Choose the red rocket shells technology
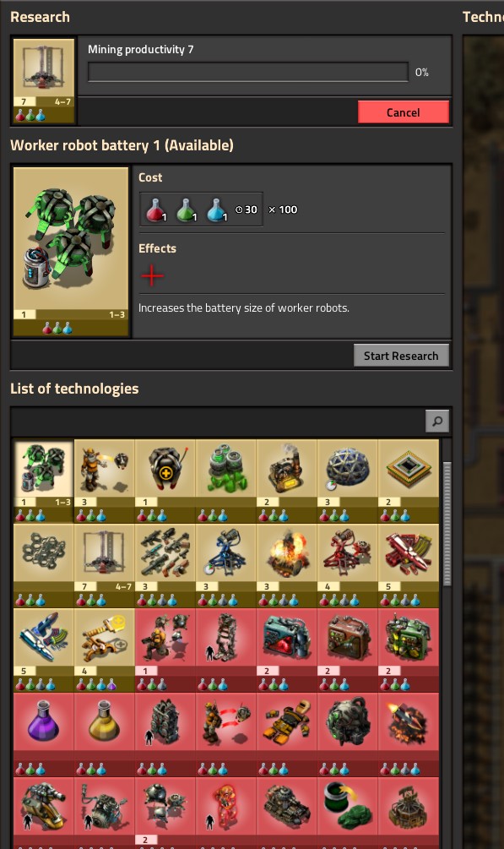This screenshot has width=504, height=849. (x=408, y=565)
